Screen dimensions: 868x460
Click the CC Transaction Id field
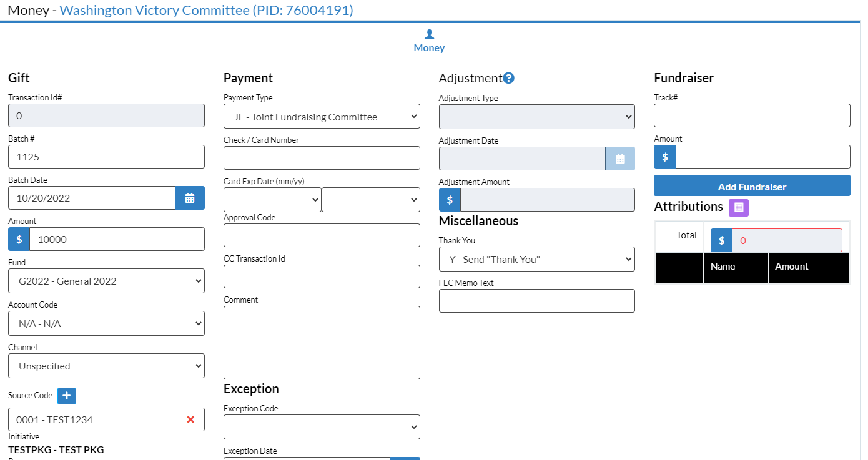[x=322, y=276]
